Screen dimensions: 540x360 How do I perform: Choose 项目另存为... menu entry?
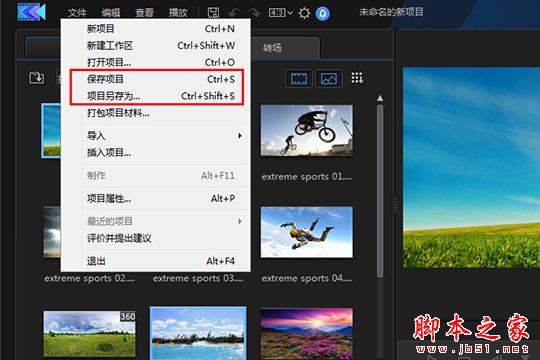(156, 96)
